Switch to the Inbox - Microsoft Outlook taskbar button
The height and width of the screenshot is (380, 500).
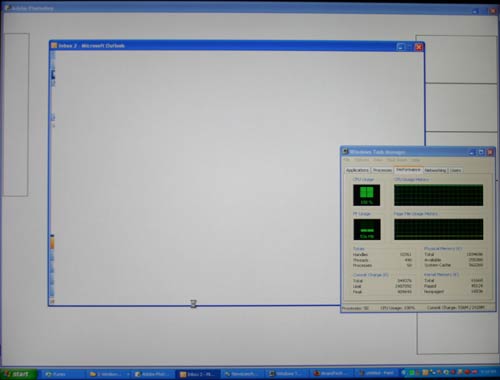[x=198, y=374]
